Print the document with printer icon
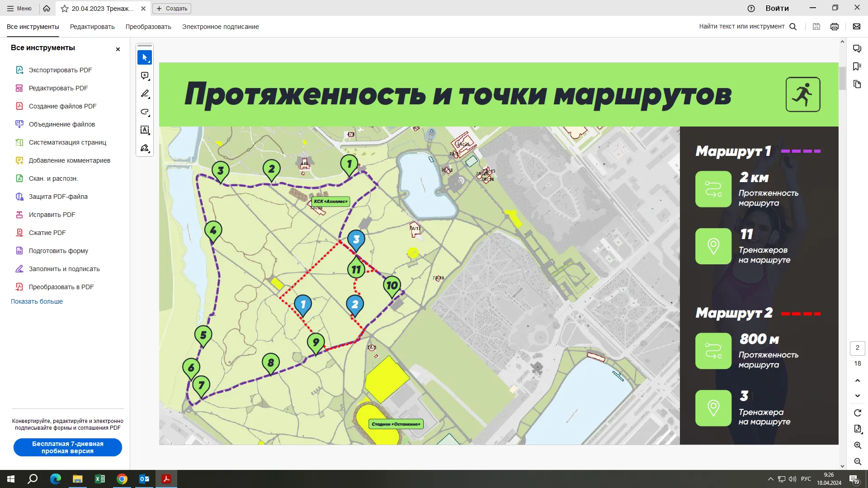The width and height of the screenshot is (868, 488). pyautogui.click(x=834, y=27)
